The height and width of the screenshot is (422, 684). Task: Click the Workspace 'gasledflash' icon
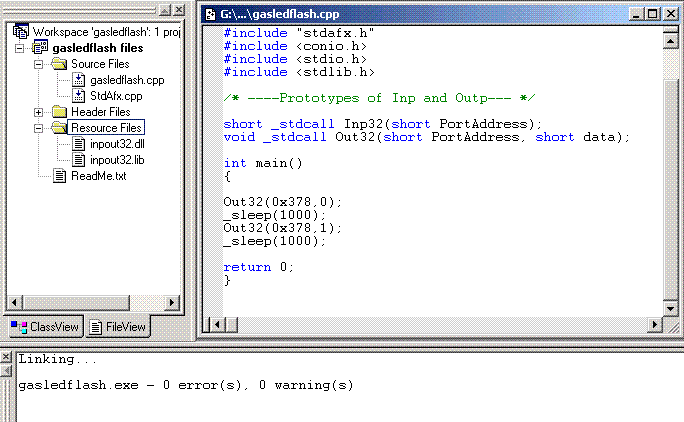(21, 32)
